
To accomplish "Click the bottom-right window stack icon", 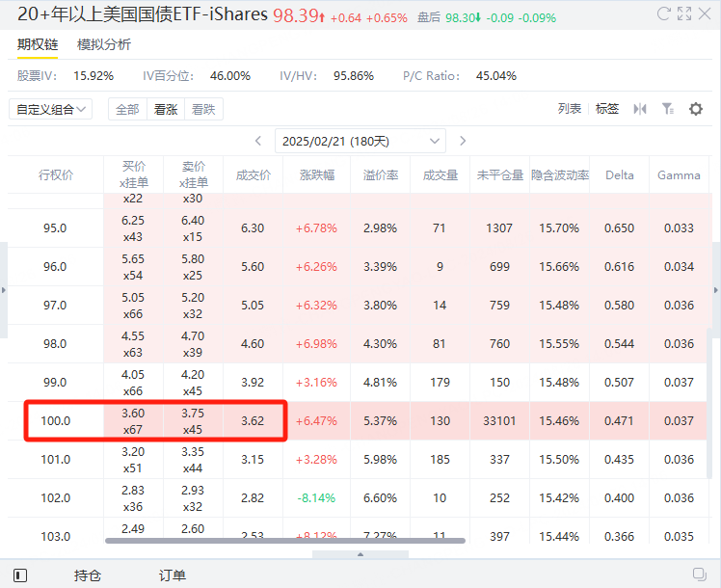I will click(x=700, y=574).
